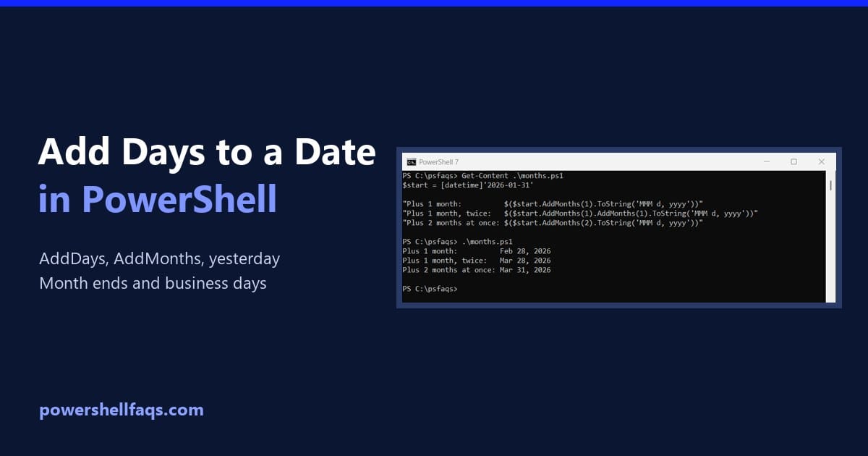Screen dimensions: 868x456
Task: Click the final empty "PS C:\psfaqs>" prompt
Action: [x=430, y=289]
